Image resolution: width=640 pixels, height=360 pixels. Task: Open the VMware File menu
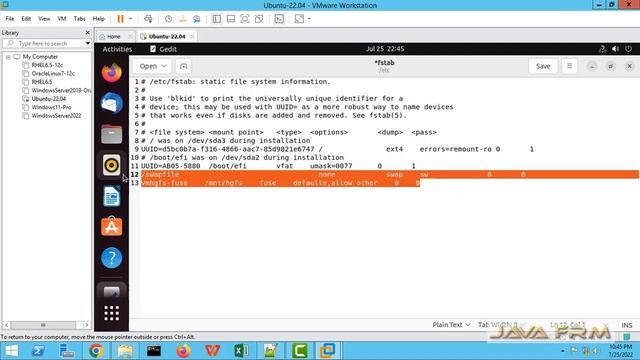pos(10,19)
